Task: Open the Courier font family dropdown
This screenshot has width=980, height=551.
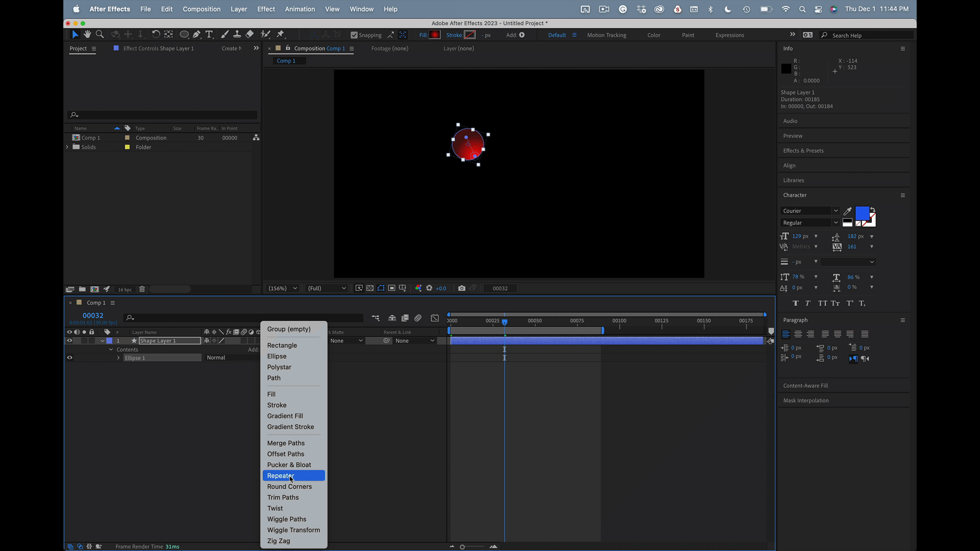Action: pyautogui.click(x=810, y=211)
